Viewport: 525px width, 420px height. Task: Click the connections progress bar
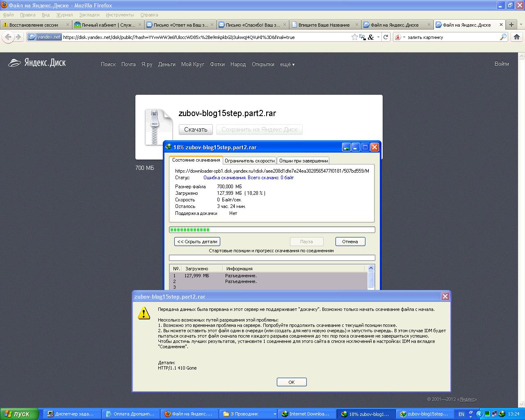(x=272, y=258)
